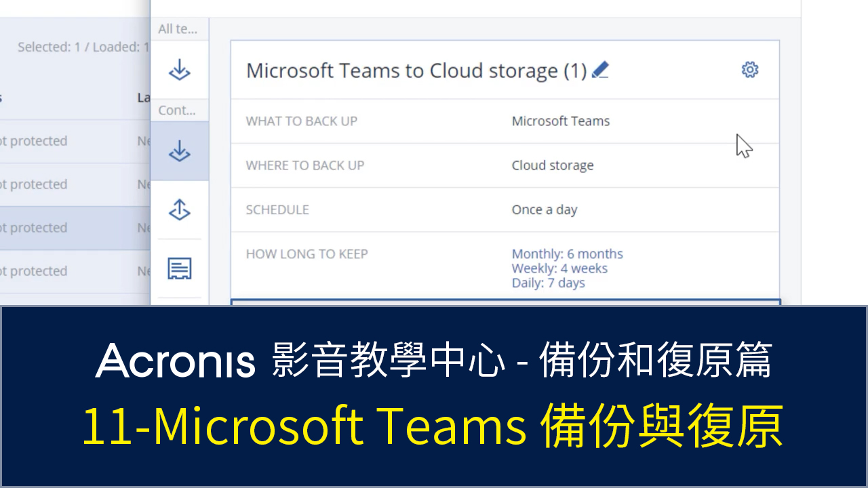Click the Monthly: 6 months retention rule
The image size is (868, 488).
click(x=567, y=254)
